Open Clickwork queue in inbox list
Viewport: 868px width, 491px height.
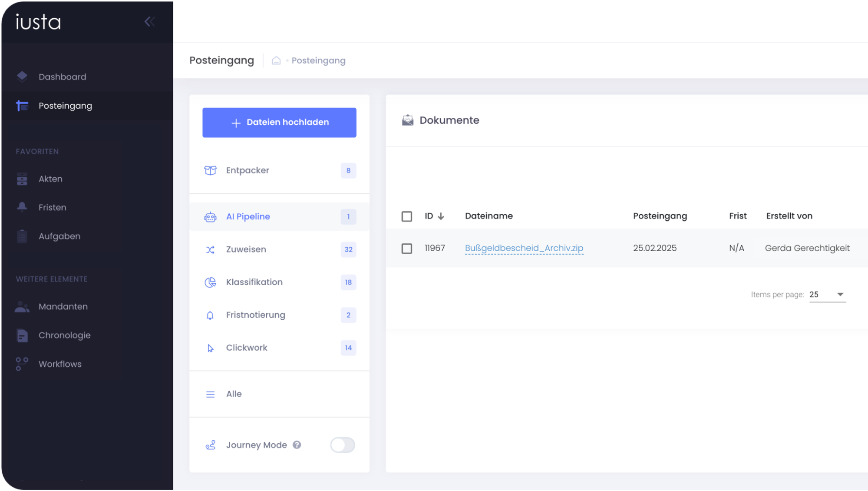point(247,348)
